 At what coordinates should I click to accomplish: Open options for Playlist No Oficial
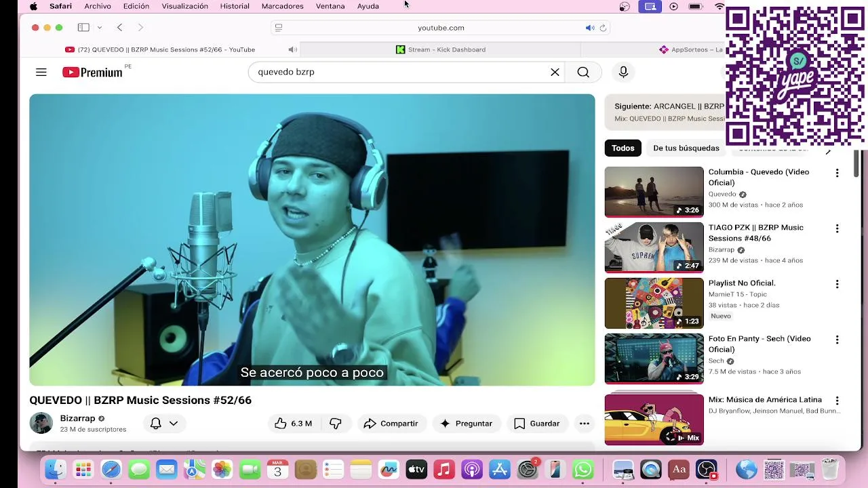tap(837, 284)
